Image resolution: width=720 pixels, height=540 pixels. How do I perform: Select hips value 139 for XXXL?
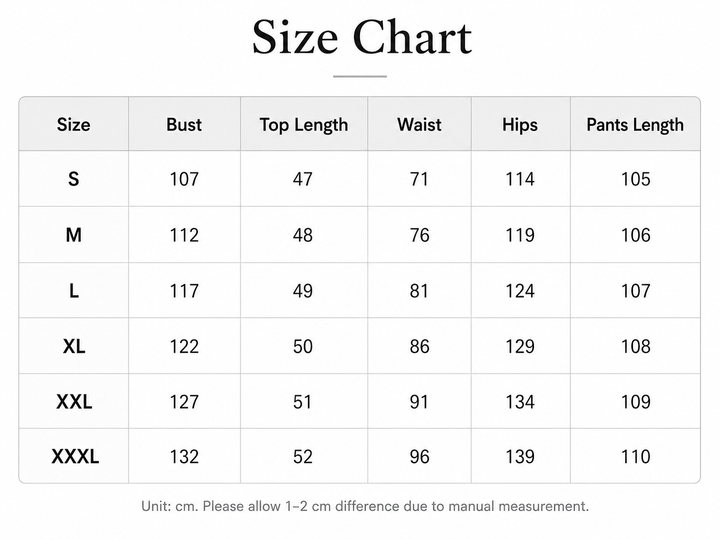(x=520, y=456)
